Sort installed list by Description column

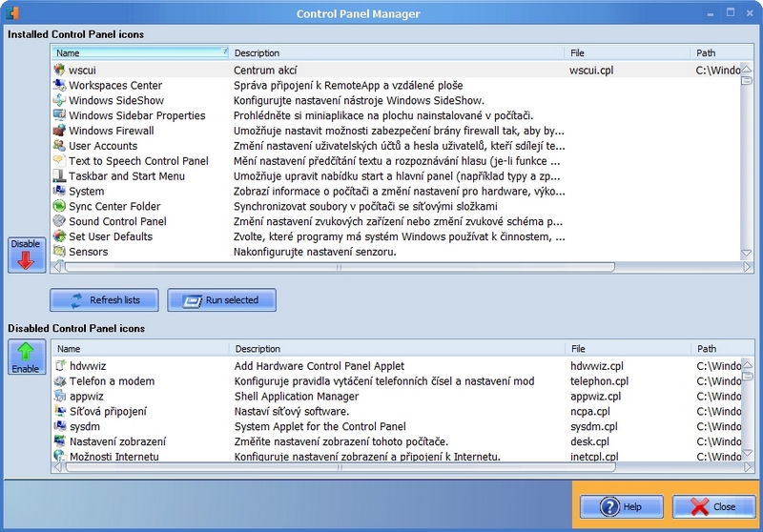[397, 52]
